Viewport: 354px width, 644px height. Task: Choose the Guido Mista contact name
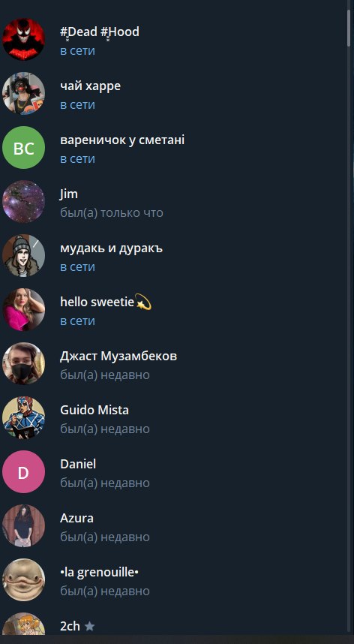[x=94, y=410]
